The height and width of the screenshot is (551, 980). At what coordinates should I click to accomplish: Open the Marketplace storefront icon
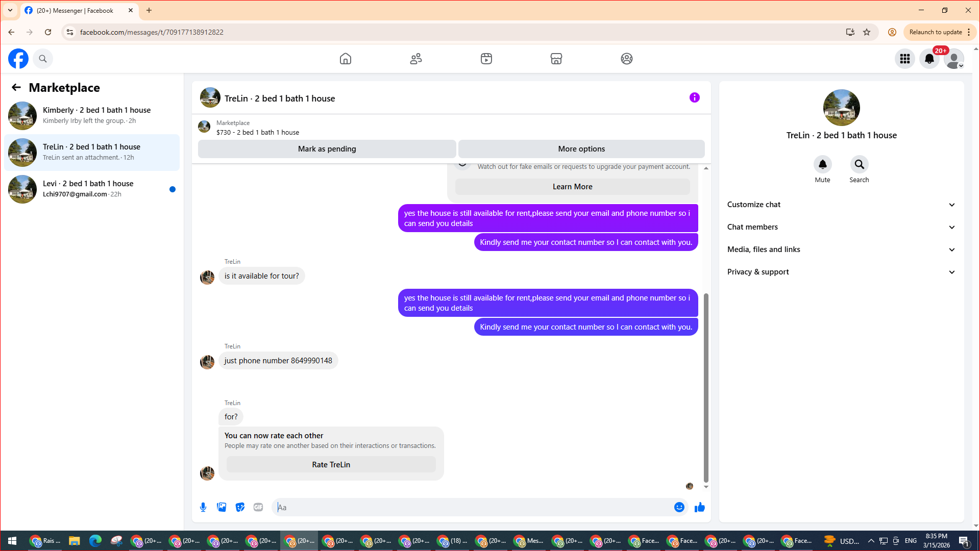556,59
